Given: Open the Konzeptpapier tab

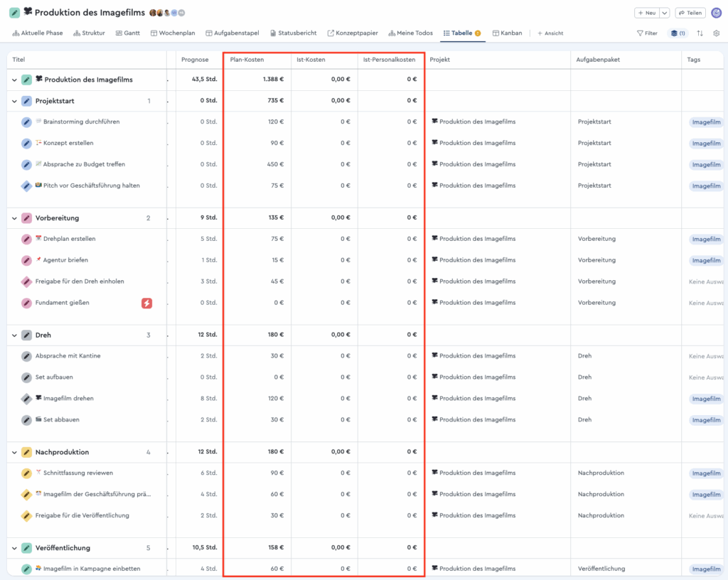Looking at the screenshot, I should click(x=353, y=33).
